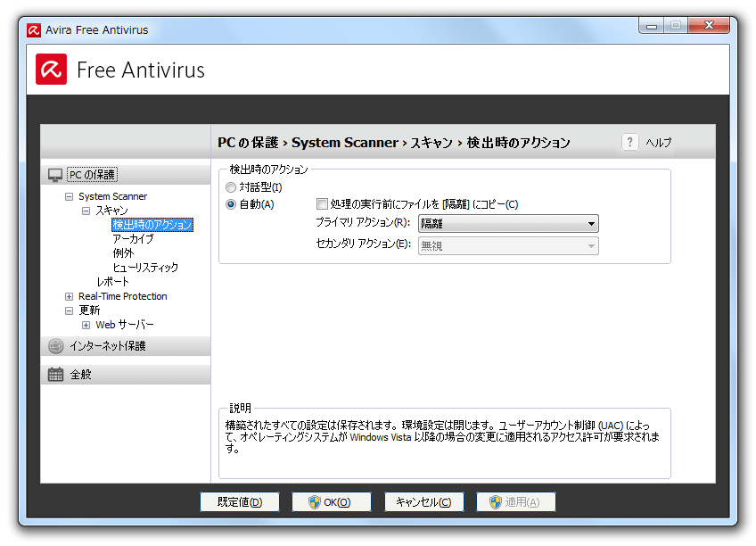Image resolution: width=756 pixels, height=546 pixels.
Task: Select the 自動(A) radio button
Action: 231,204
